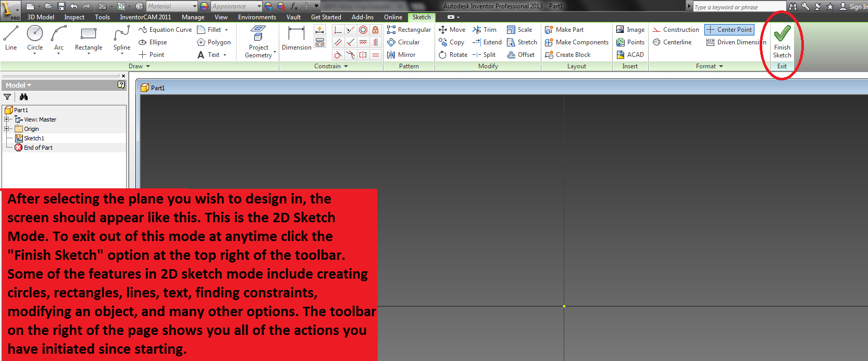Toggle Construction line format

point(676,30)
